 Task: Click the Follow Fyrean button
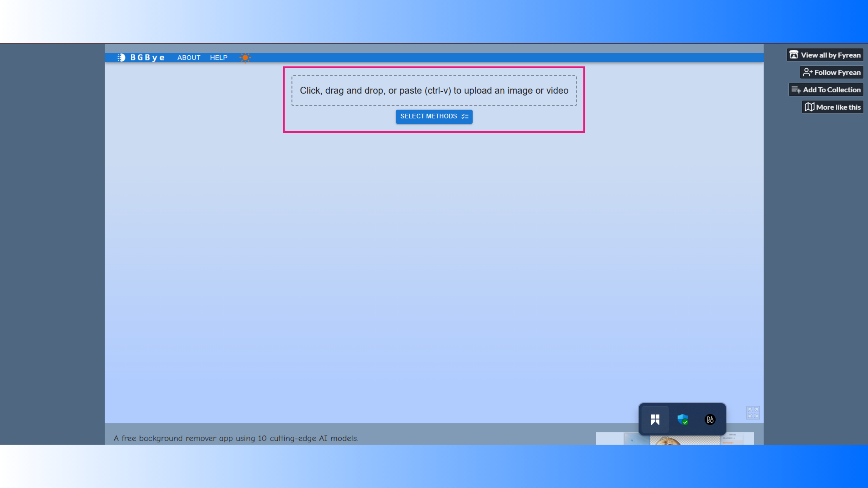837,72
